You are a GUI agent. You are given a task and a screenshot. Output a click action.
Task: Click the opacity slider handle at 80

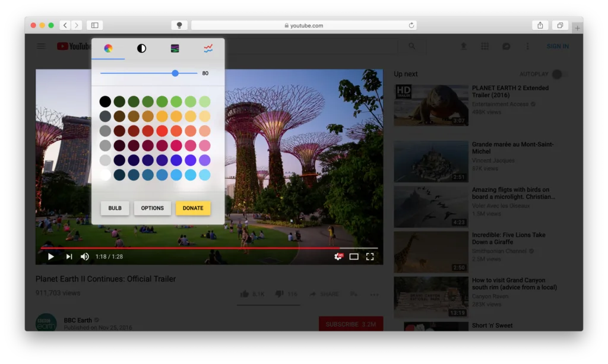point(175,73)
